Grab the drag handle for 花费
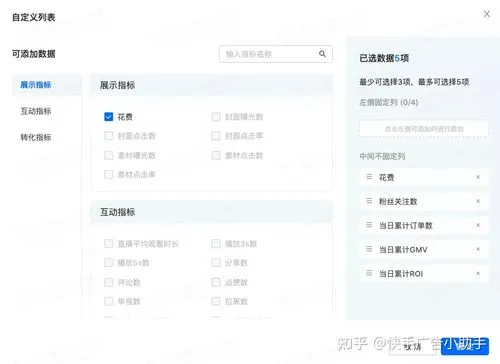The width and height of the screenshot is (500, 364). click(369, 177)
